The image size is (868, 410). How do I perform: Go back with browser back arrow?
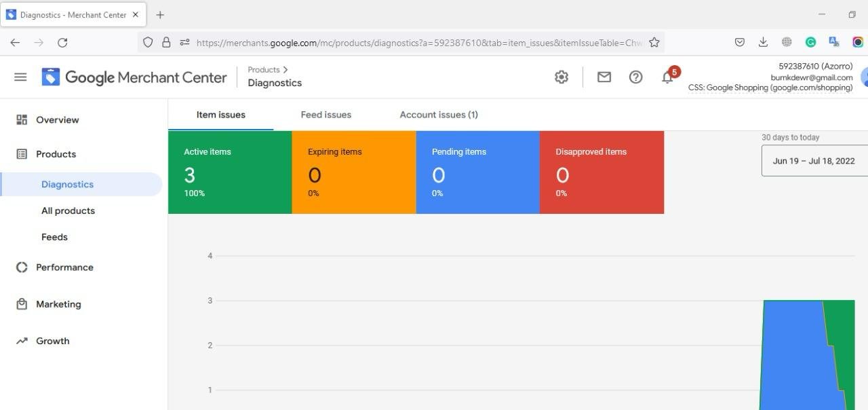(15, 42)
